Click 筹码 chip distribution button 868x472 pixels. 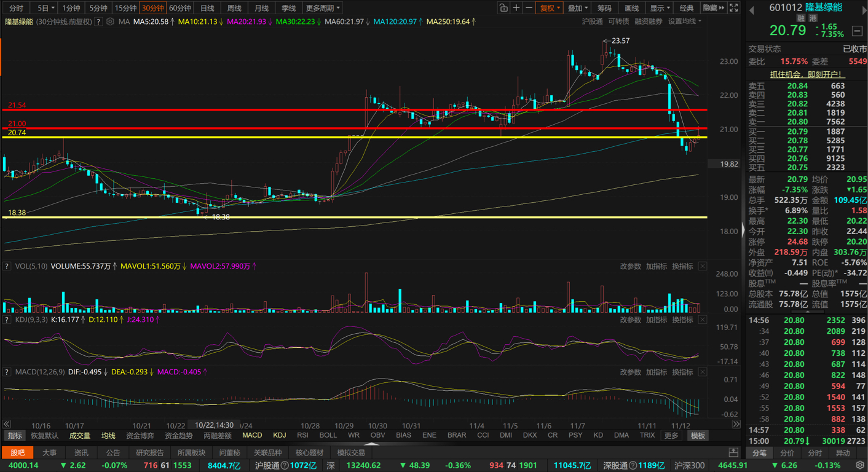tap(604, 8)
